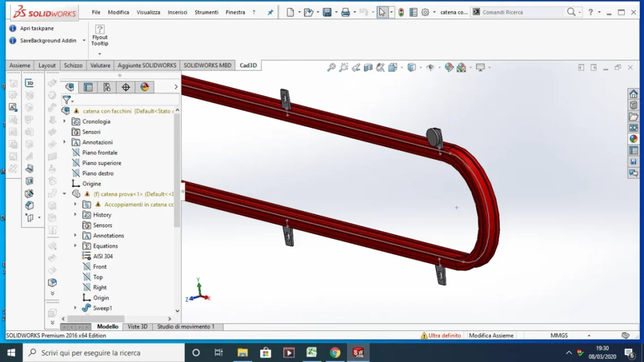The width and height of the screenshot is (644, 362).
Task: Open the Strumenti menu
Action: point(206,12)
